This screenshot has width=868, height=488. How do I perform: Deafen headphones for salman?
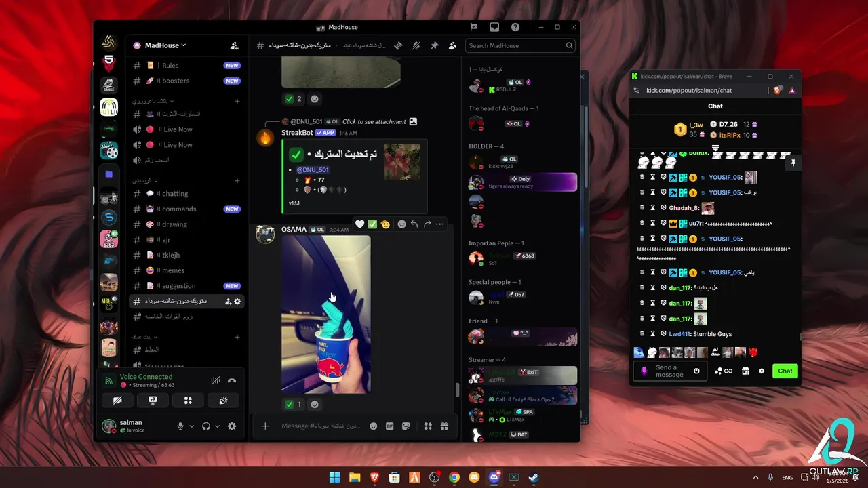pos(206,426)
